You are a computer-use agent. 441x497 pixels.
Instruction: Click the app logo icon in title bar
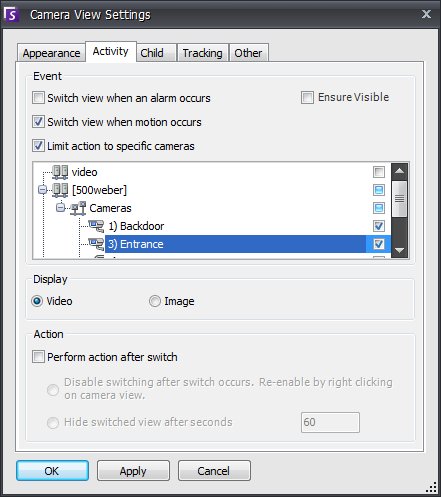(x=11, y=15)
